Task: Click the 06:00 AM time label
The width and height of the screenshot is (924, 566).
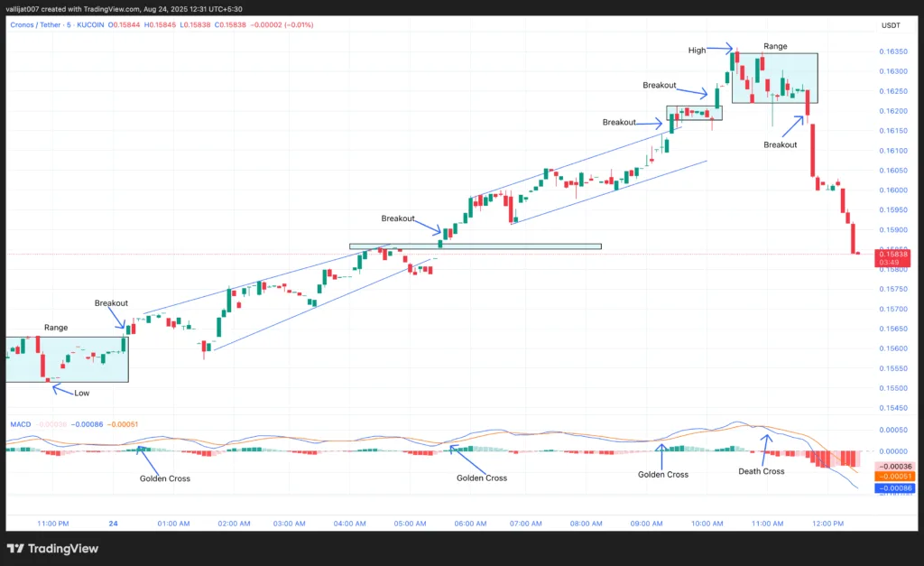Action: (470, 523)
